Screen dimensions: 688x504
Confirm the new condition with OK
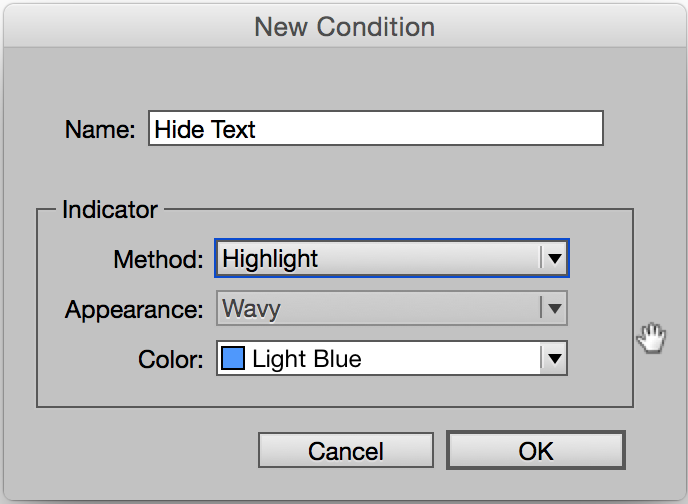[x=536, y=450]
